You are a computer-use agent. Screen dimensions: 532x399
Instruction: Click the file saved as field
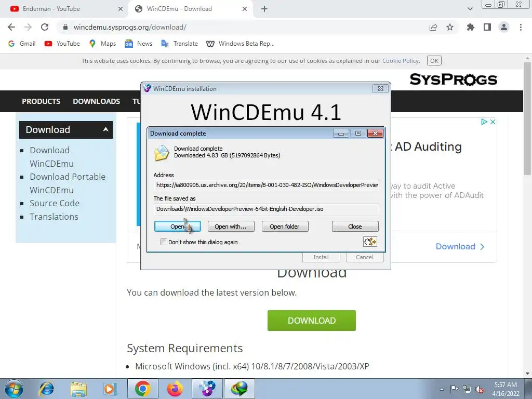click(267, 209)
